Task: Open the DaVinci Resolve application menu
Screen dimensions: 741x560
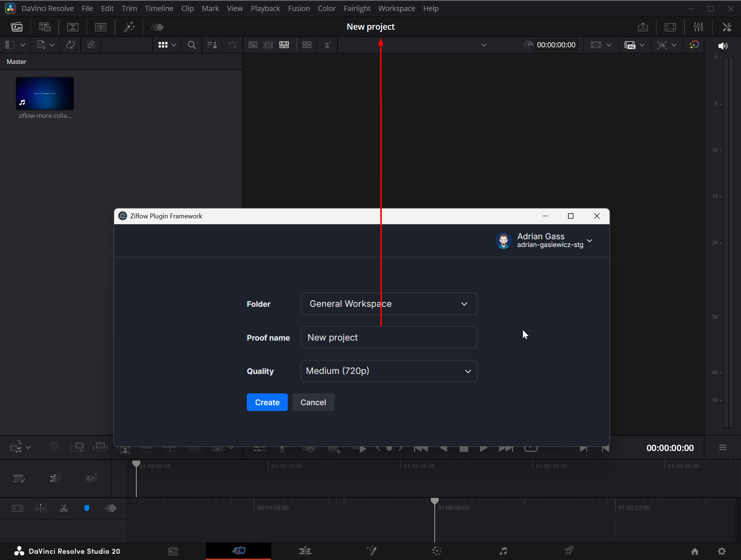Action: 47,8
